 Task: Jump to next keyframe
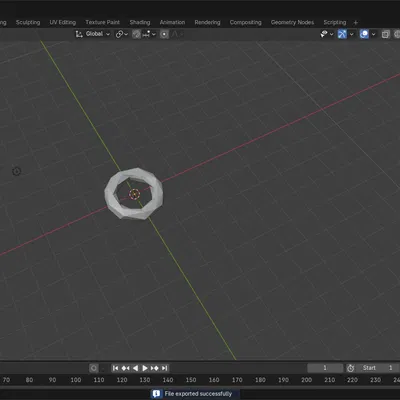pos(155,368)
